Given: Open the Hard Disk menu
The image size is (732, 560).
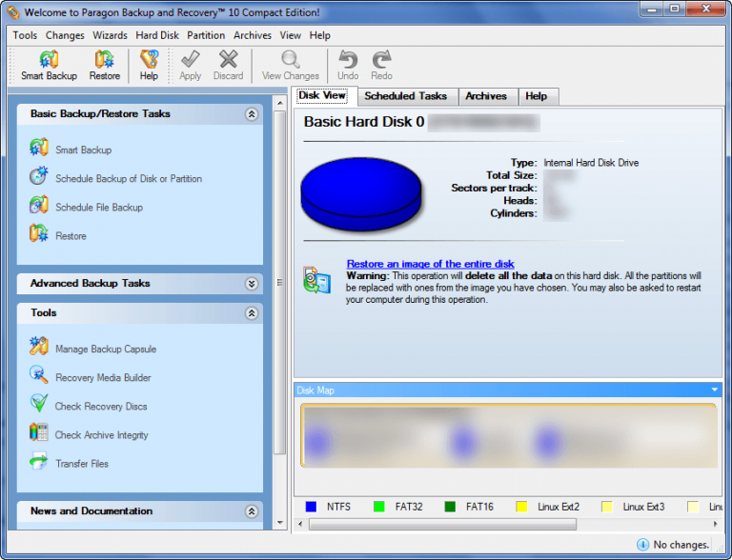Looking at the screenshot, I should tap(157, 35).
